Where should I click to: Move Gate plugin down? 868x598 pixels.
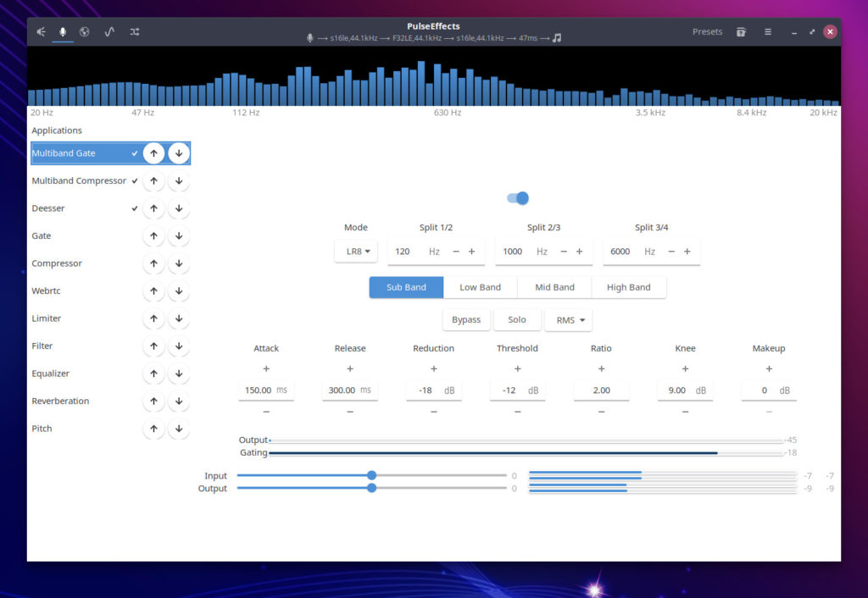[179, 235]
